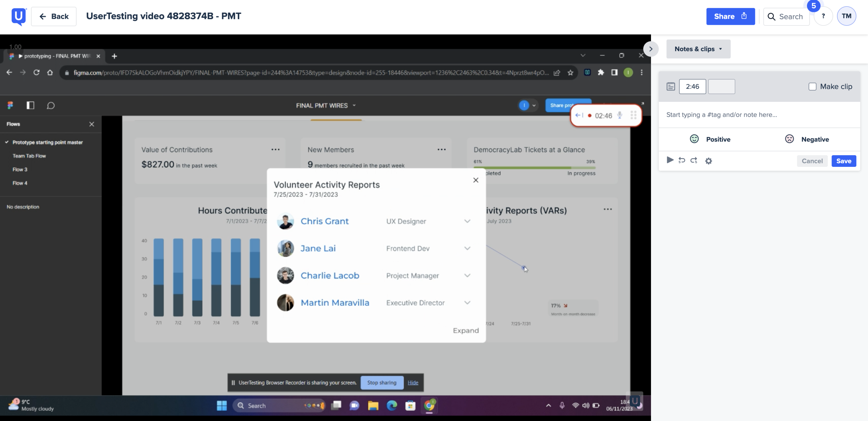Viewport: 868px width, 421px height.
Task: Click the rewind 5 seconds icon
Action: [x=682, y=161]
